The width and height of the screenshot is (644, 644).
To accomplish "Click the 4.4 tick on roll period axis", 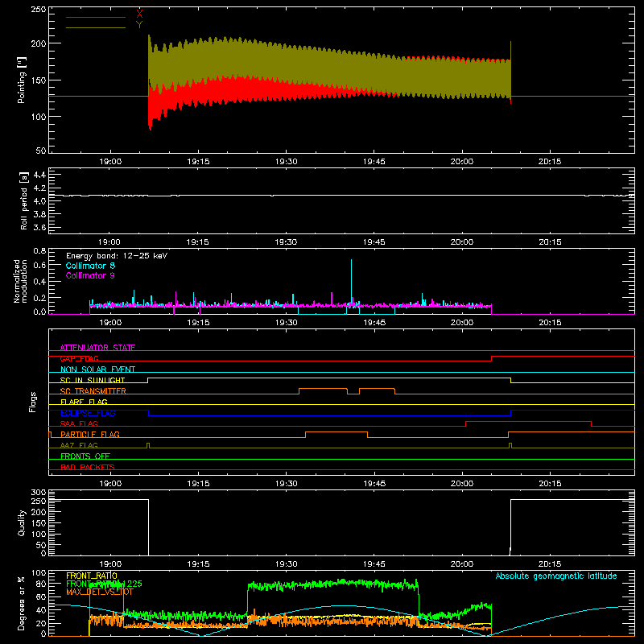I will [39, 175].
